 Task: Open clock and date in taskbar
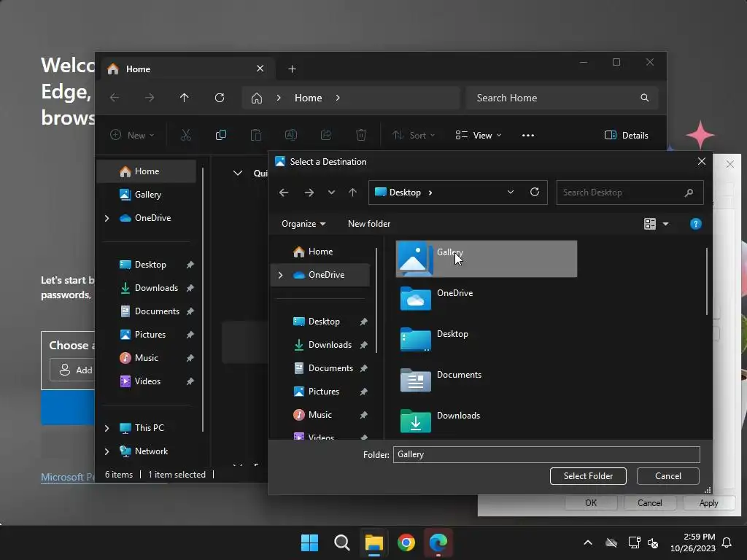693,542
